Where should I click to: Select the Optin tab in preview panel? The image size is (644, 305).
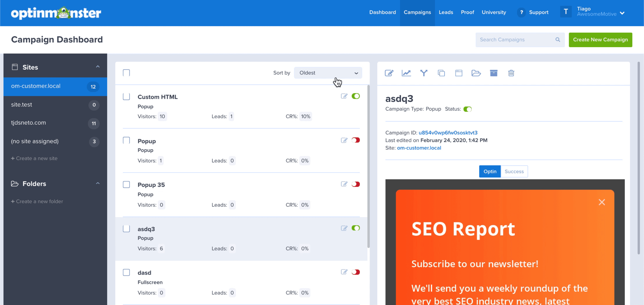(x=490, y=171)
